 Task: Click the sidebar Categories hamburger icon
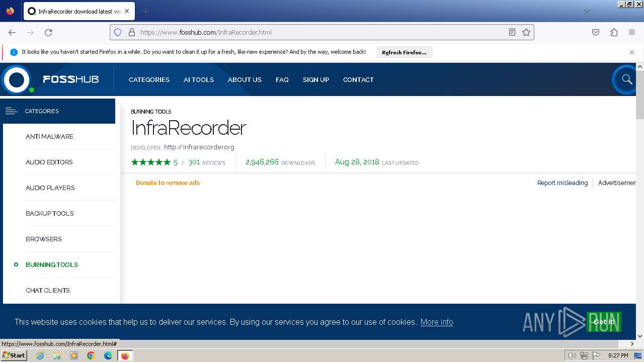12,111
